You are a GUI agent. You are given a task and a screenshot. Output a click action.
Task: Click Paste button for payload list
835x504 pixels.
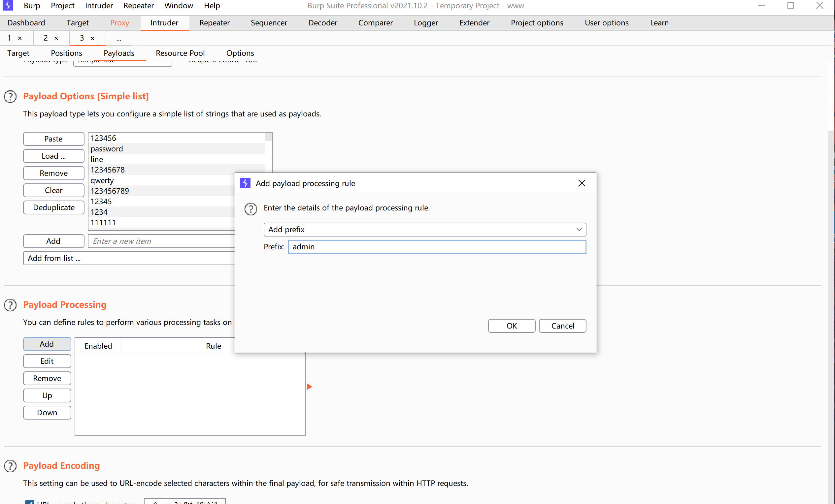(x=53, y=139)
